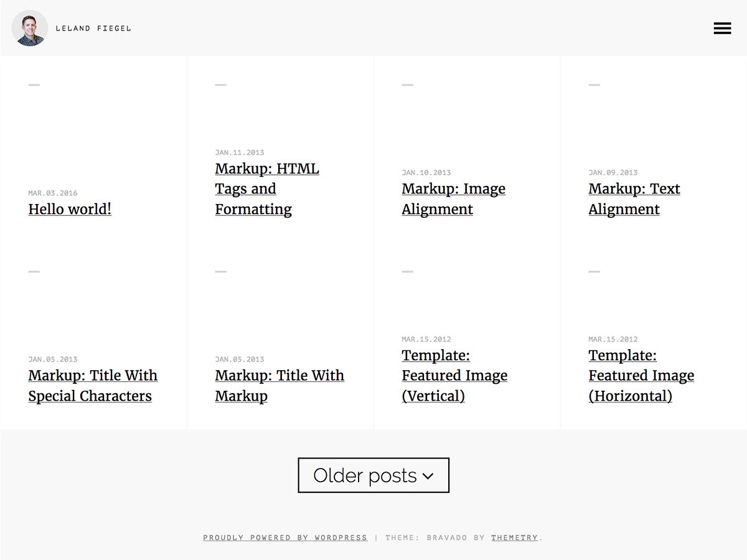Open the Markup: Image Alignment post
The height and width of the screenshot is (560, 747).
tap(453, 199)
